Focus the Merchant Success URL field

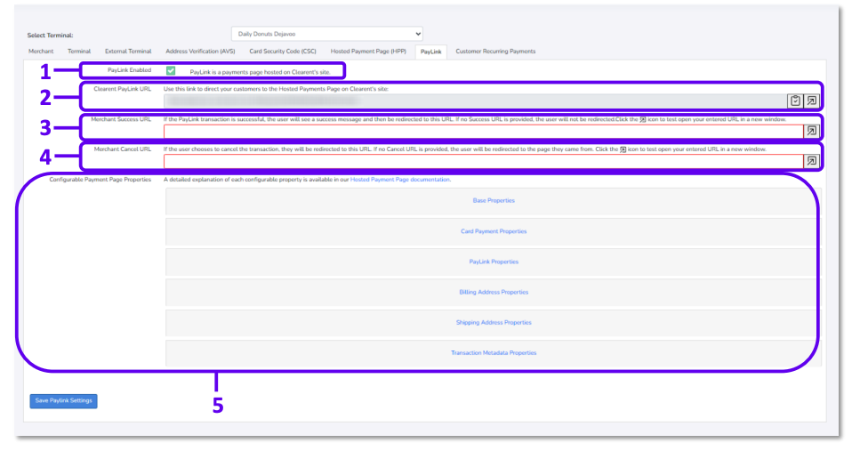(483, 131)
